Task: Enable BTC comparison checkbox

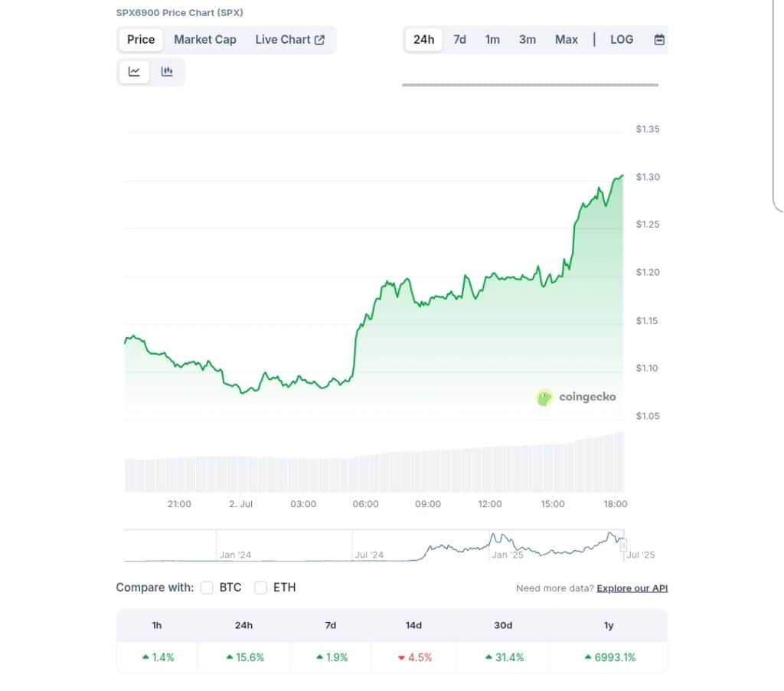Action: [207, 588]
